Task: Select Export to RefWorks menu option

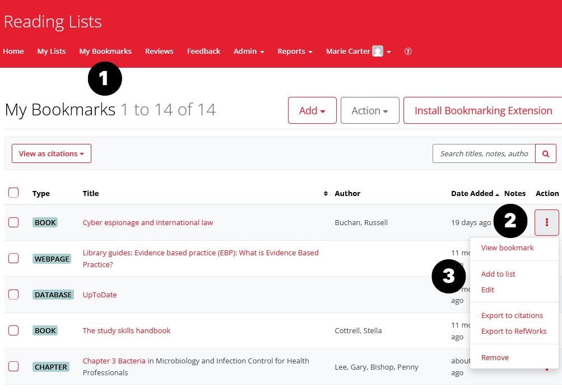Action: 514,331
